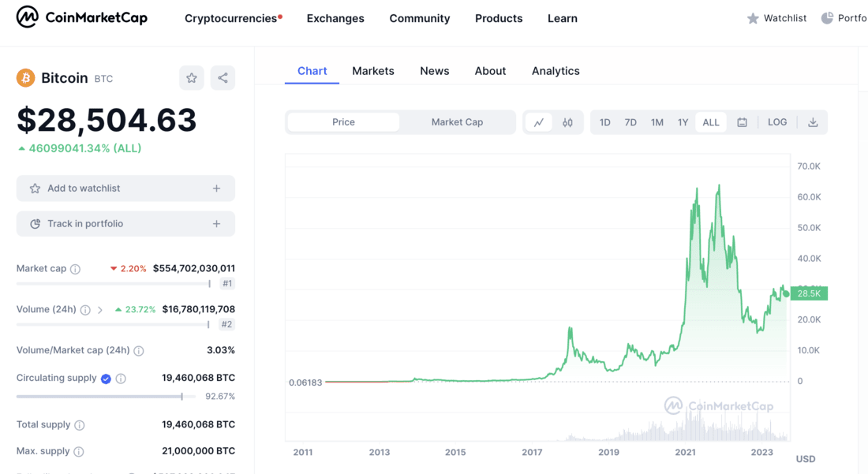
Task: Click the 3.03% volume/market cap value
Action: (x=221, y=351)
